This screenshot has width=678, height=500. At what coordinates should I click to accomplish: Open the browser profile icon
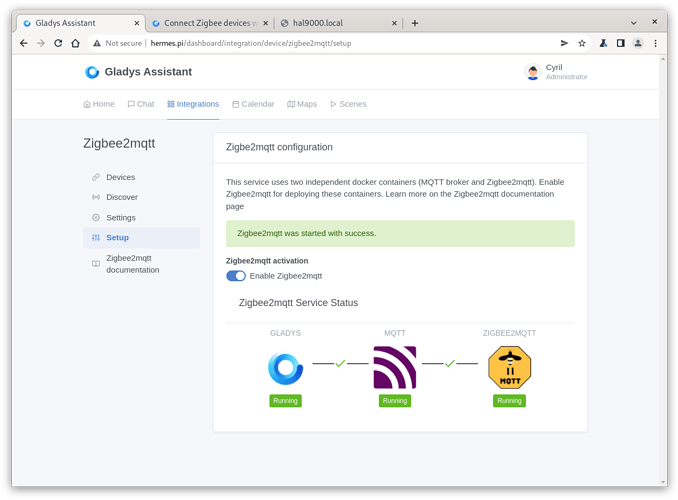638,43
